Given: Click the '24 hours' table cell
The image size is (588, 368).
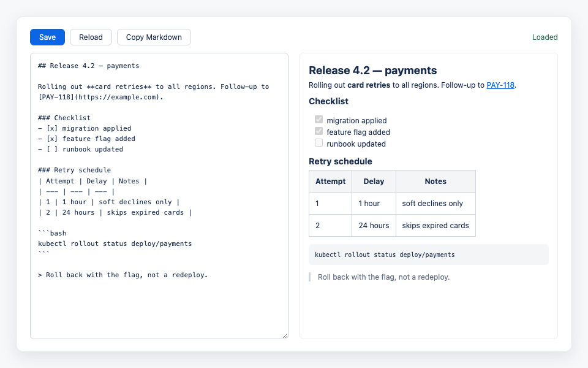Looking at the screenshot, I should click(x=374, y=226).
